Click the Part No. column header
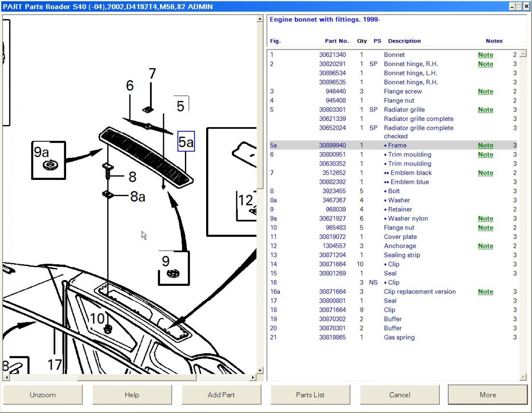This screenshot has width=532, height=413. (337, 41)
